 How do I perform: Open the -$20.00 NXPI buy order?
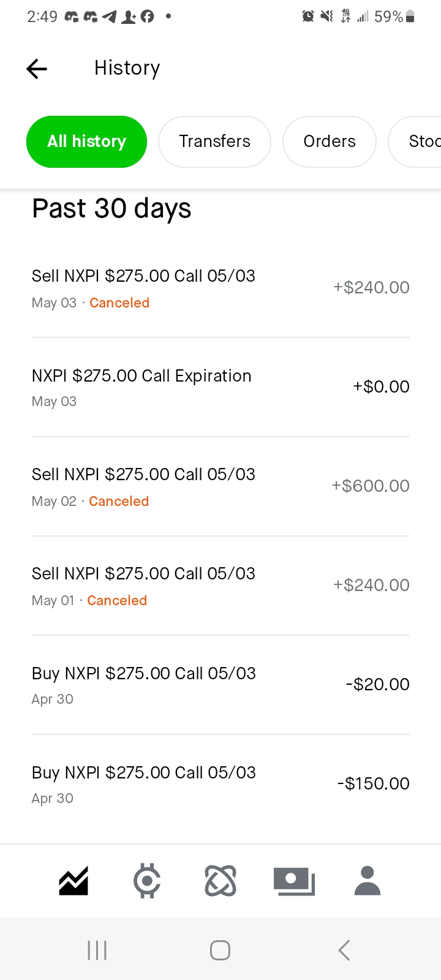pyautogui.click(x=221, y=685)
